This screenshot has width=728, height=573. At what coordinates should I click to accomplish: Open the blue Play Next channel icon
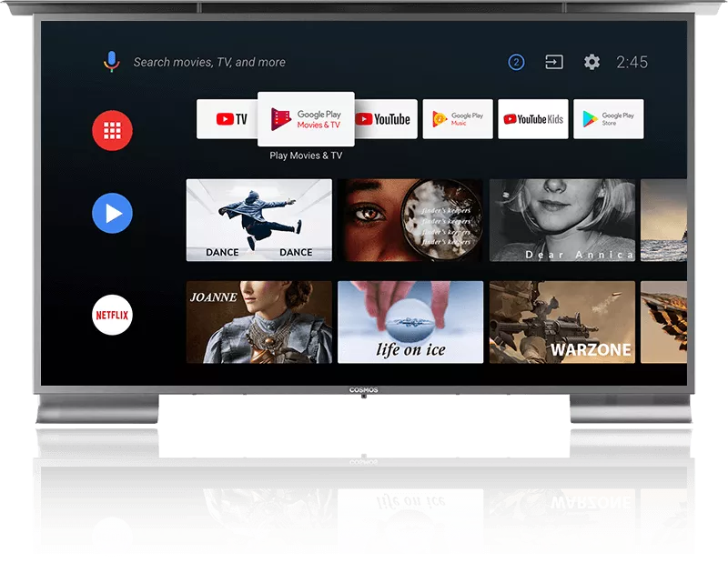click(x=112, y=214)
